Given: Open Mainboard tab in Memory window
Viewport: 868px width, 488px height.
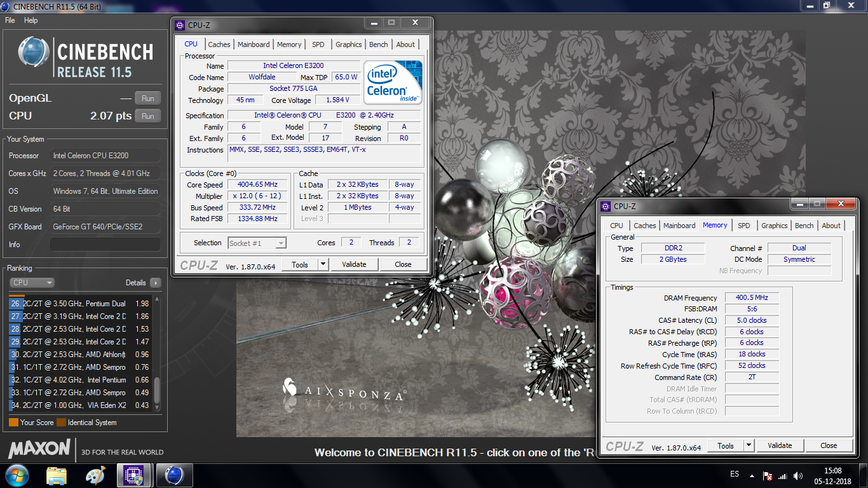Looking at the screenshot, I should [x=679, y=226].
